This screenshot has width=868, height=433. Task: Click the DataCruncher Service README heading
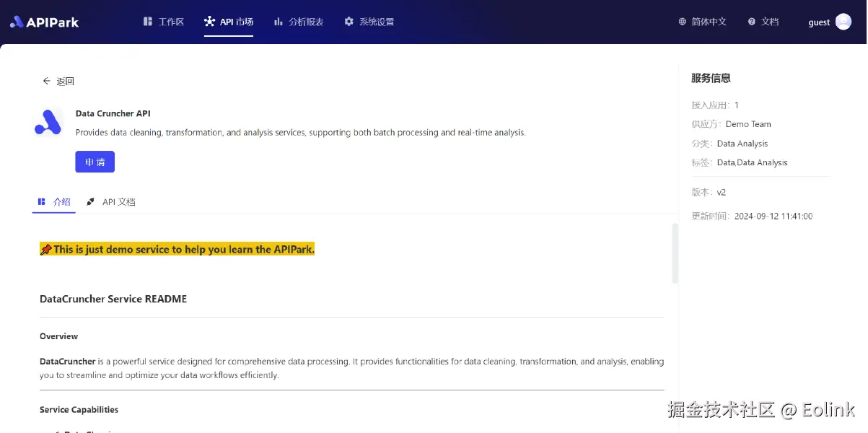tap(113, 299)
